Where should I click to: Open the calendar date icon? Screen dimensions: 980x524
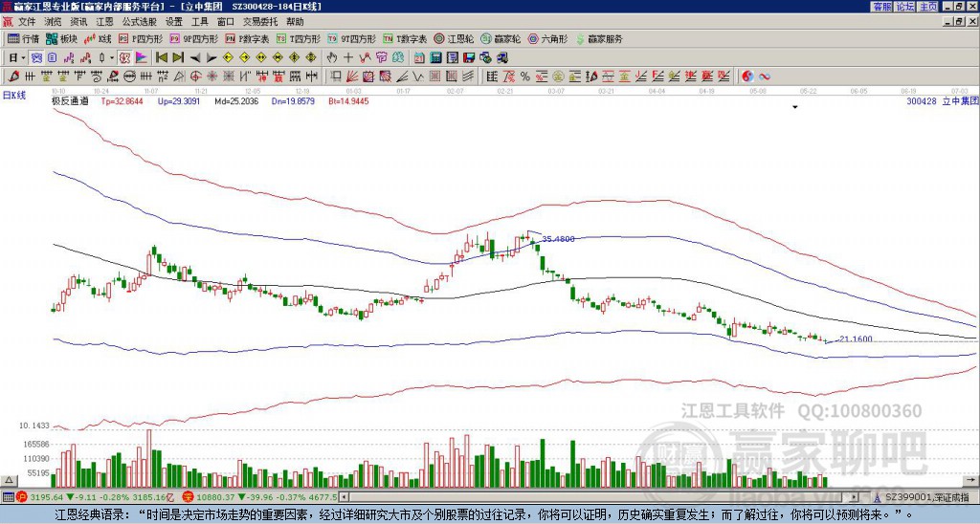419,58
